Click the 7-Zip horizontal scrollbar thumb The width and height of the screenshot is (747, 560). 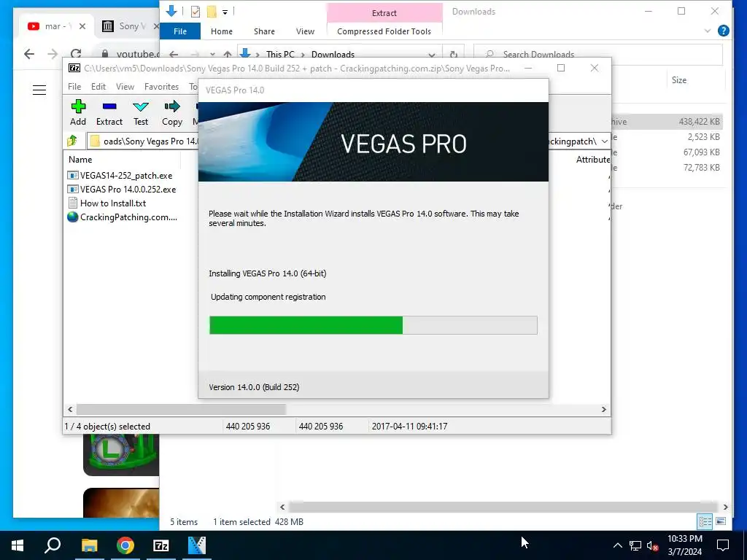[x=181, y=410]
